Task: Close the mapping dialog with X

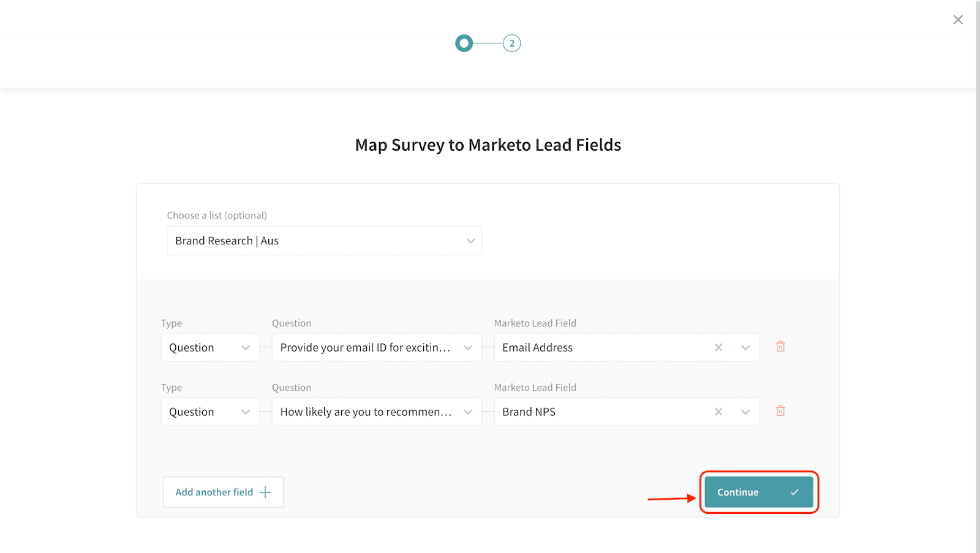Action: click(958, 20)
